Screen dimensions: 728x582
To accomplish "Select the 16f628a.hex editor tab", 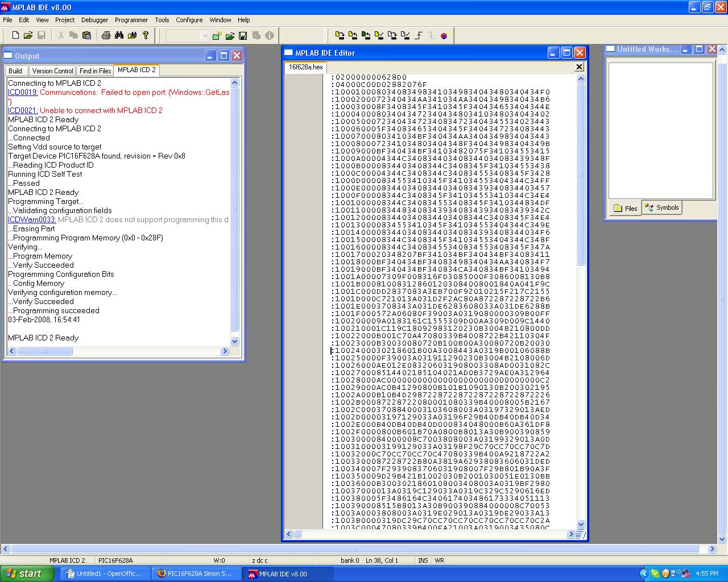I will pyautogui.click(x=305, y=67).
